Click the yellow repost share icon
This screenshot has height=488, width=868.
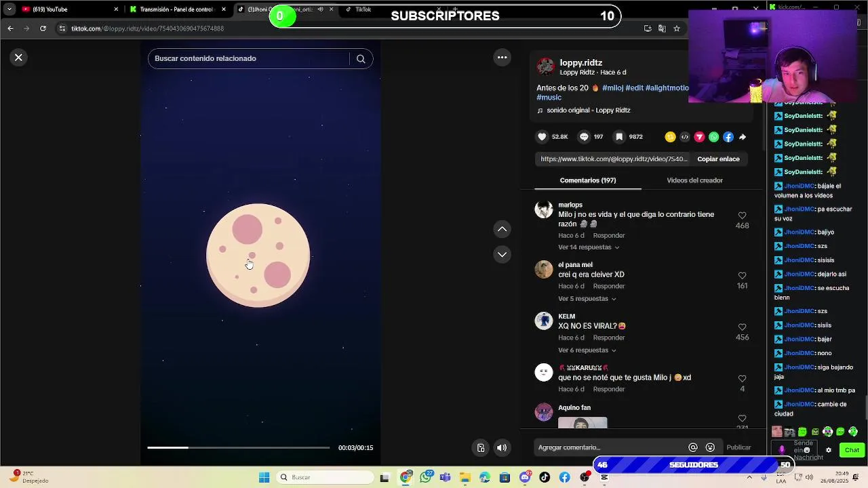click(x=670, y=137)
